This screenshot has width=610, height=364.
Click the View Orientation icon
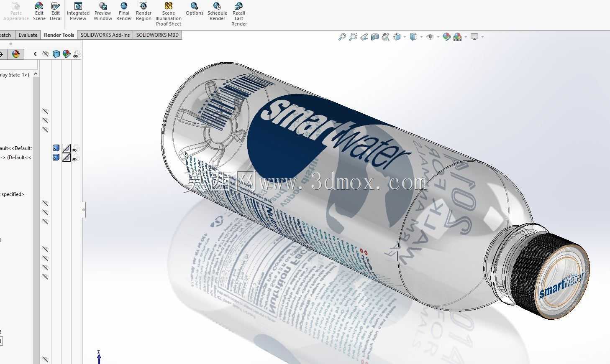pyautogui.click(x=397, y=37)
